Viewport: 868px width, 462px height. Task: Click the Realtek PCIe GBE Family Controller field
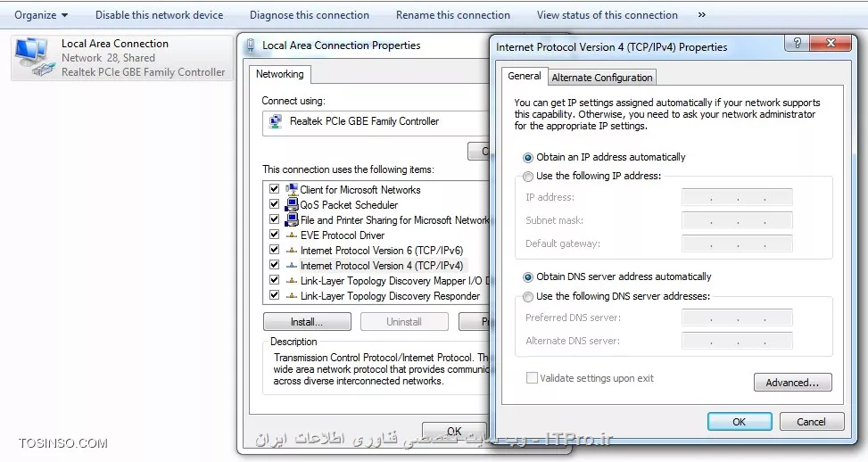376,123
